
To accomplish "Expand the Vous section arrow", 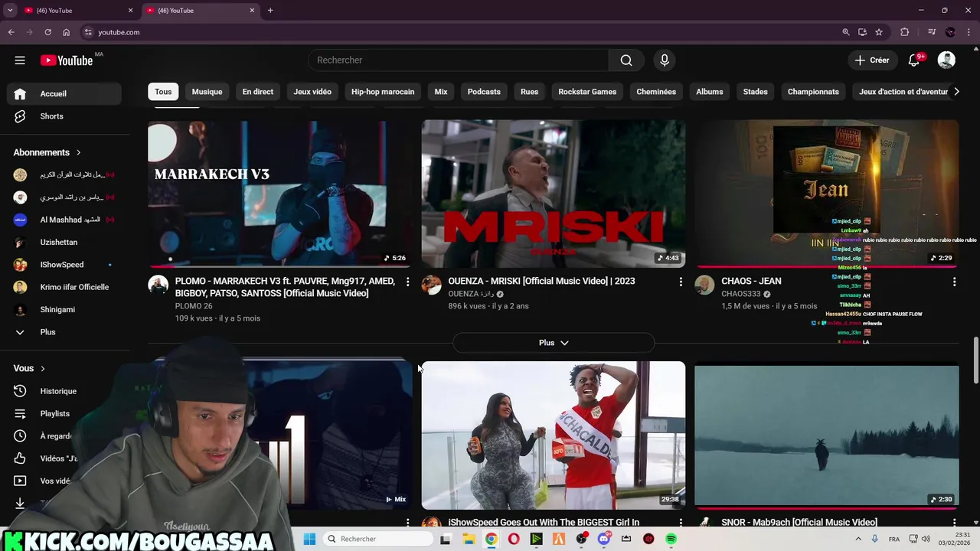I will (42, 369).
